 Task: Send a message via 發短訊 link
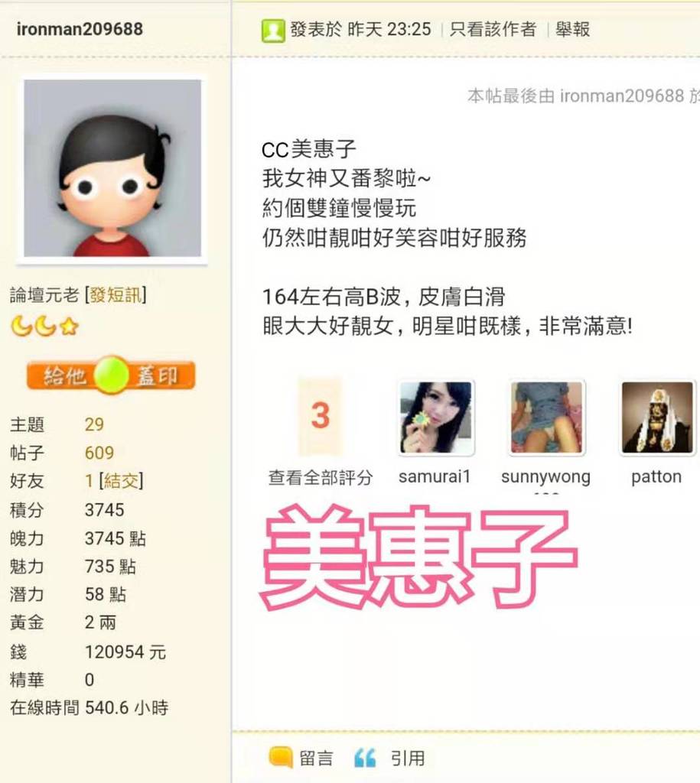point(116,295)
